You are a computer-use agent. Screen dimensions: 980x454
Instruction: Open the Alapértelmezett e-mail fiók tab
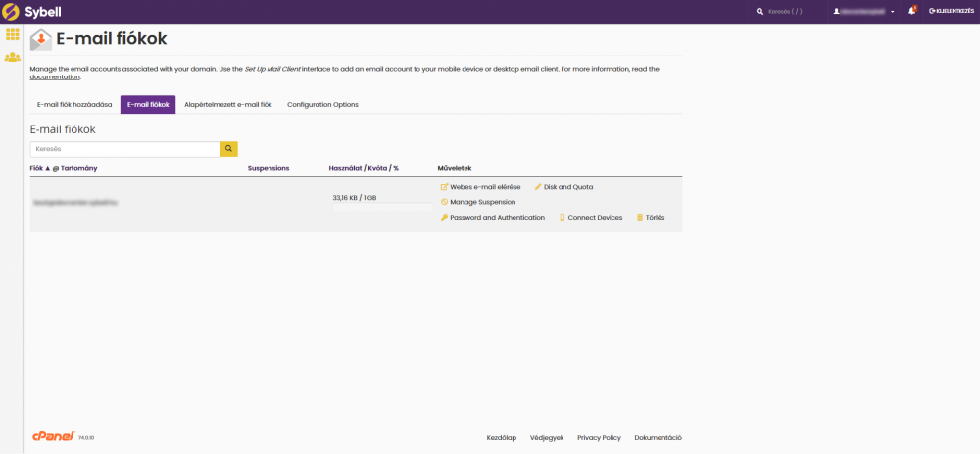[x=228, y=105]
